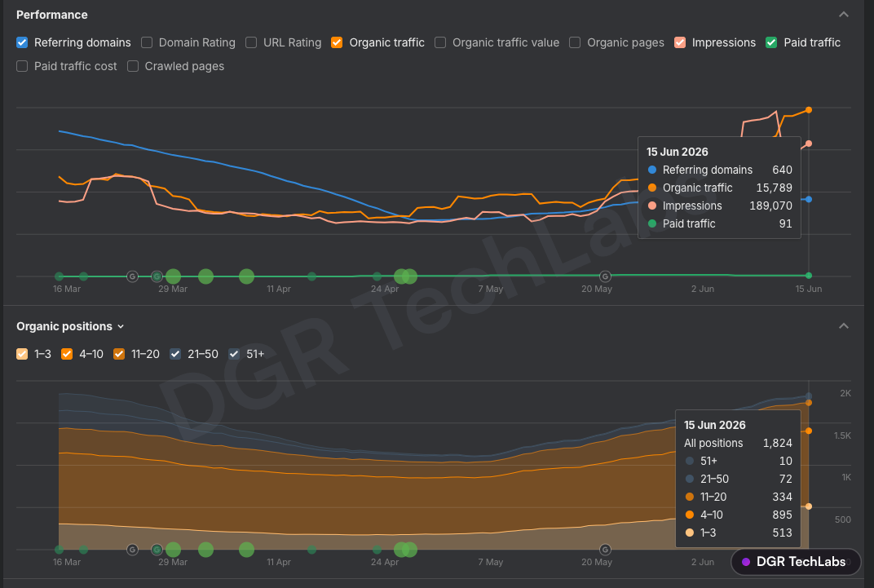
Task: Select 'Impressions 189,070' tooltip row
Action: click(720, 206)
